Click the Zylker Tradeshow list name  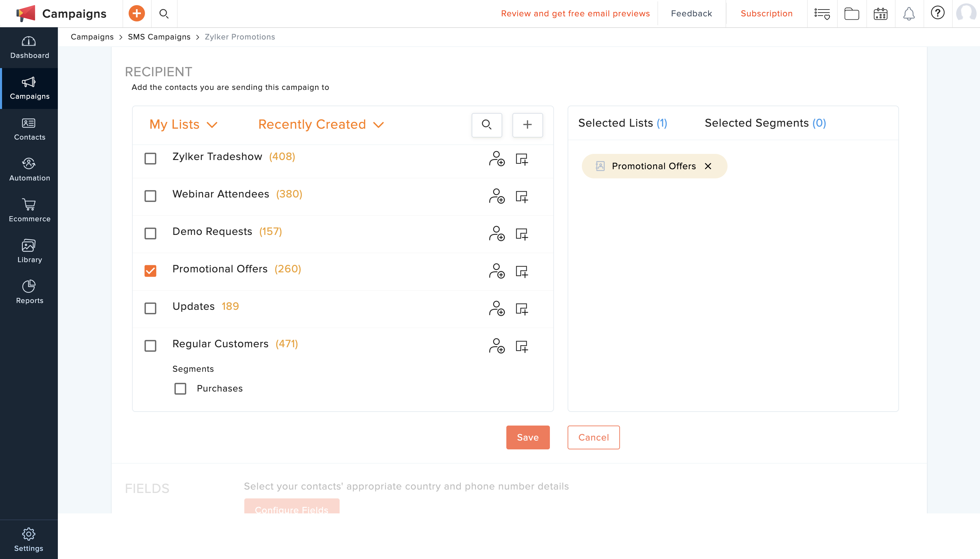tap(217, 157)
